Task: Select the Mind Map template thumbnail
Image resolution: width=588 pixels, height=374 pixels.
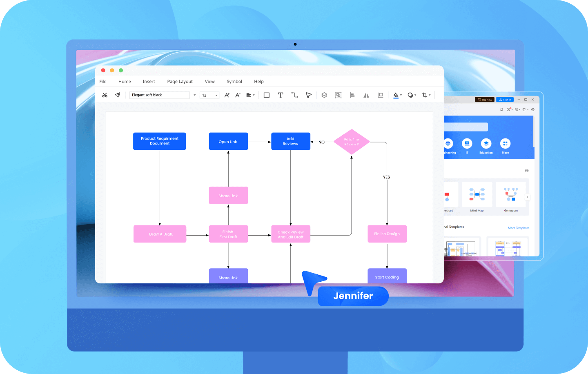Action: coord(477,195)
